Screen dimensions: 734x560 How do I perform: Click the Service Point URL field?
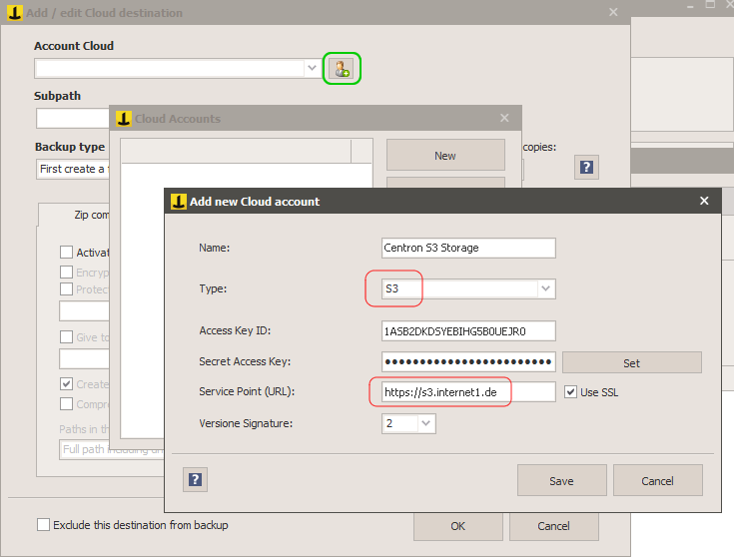467,392
